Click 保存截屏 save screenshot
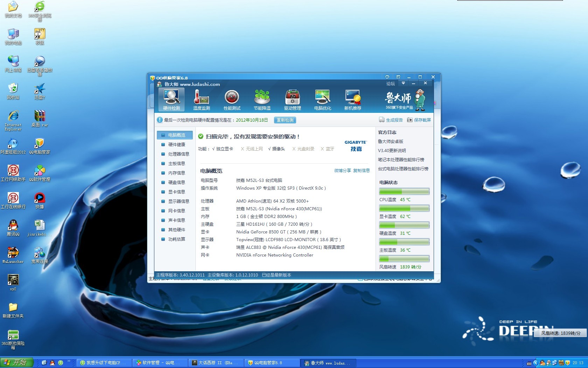 point(419,120)
